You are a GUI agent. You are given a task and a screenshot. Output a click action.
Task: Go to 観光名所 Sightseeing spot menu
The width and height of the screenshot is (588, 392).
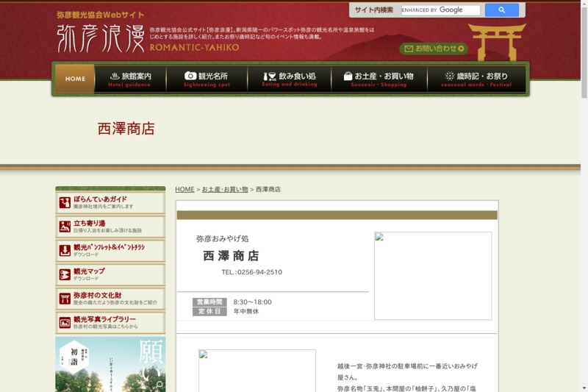(207, 79)
